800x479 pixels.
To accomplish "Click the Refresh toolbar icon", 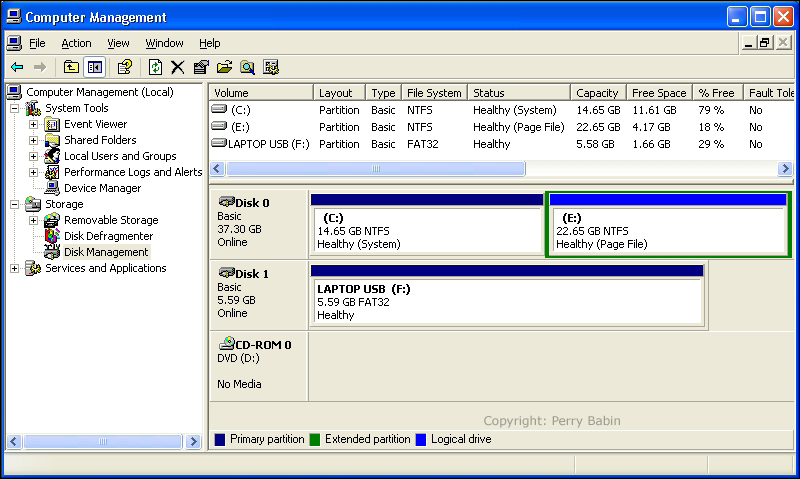I will [155, 67].
